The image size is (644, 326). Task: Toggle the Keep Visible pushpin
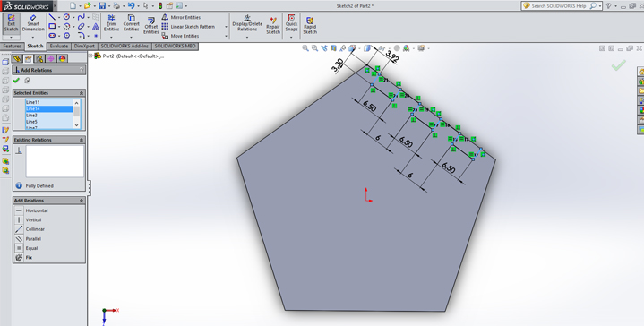click(27, 81)
